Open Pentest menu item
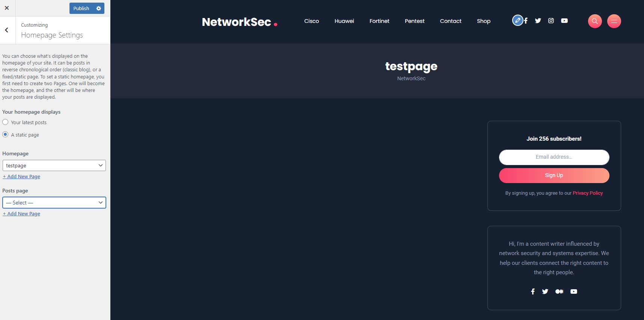The height and width of the screenshot is (320, 644). point(415,21)
